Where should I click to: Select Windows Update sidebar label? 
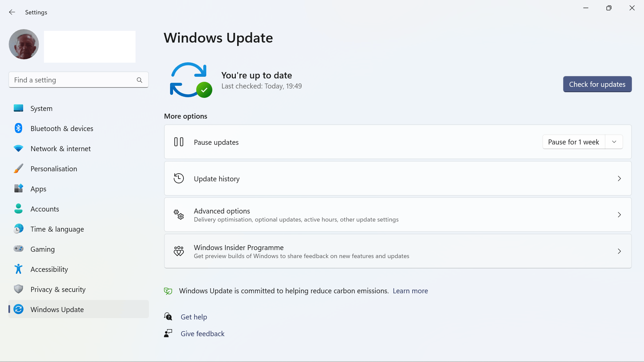[57, 310]
